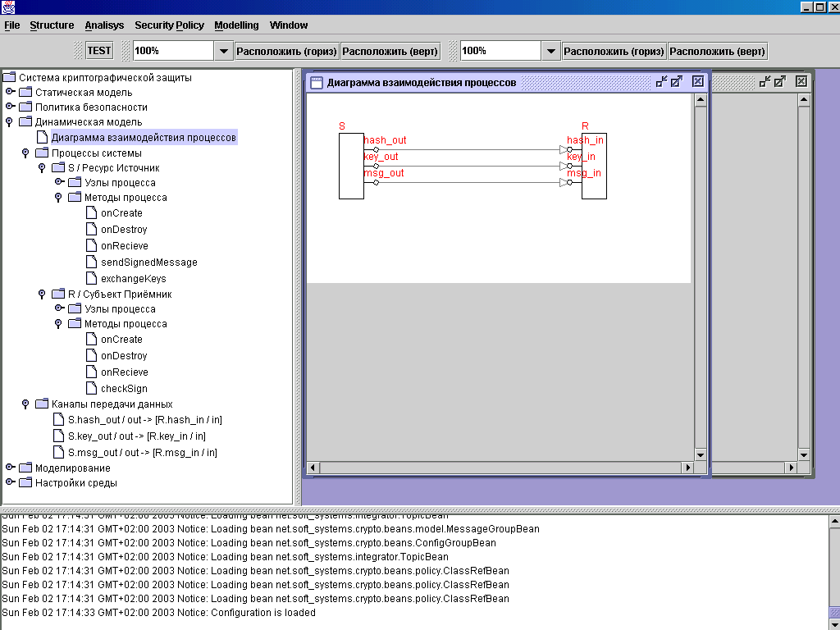Open the first 100% zoom dropdown

pos(223,51)
